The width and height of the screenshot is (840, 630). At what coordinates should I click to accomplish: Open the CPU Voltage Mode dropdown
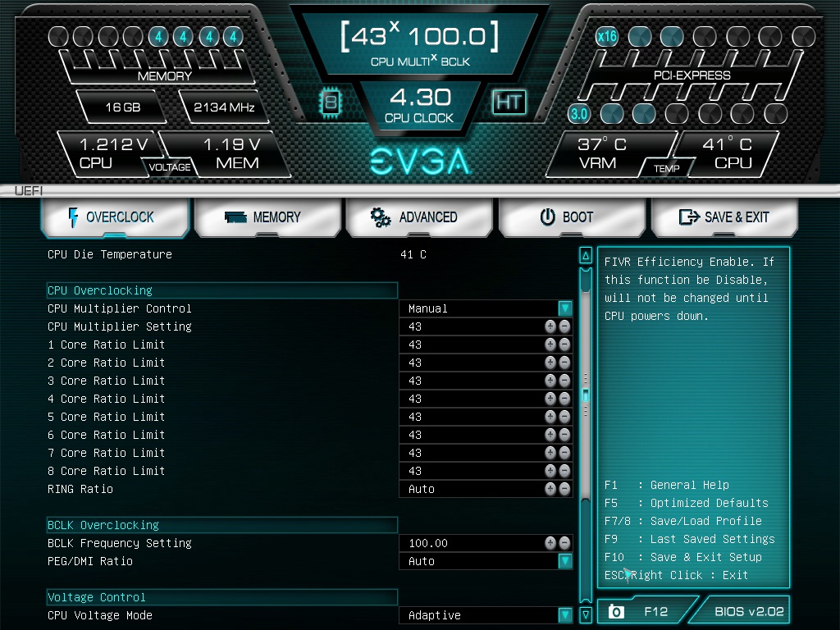pyautogui.click(x=564, y=615)
